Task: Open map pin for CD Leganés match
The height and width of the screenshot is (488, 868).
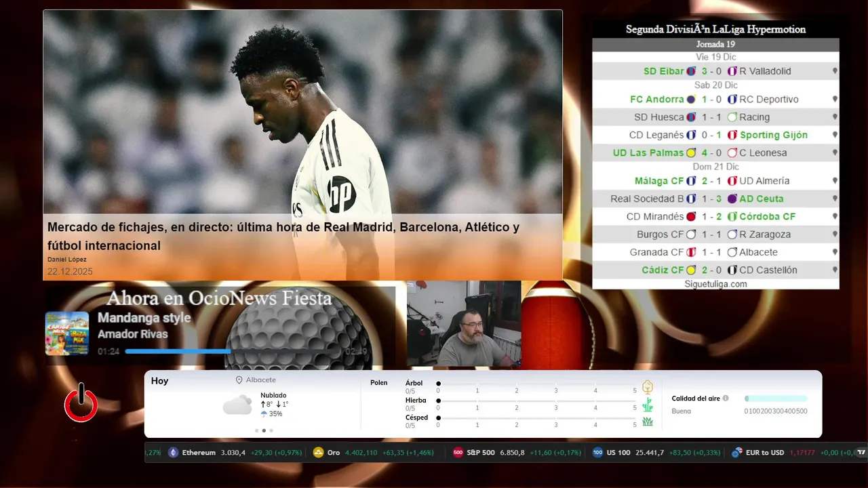Action: [x=835, y=135]
